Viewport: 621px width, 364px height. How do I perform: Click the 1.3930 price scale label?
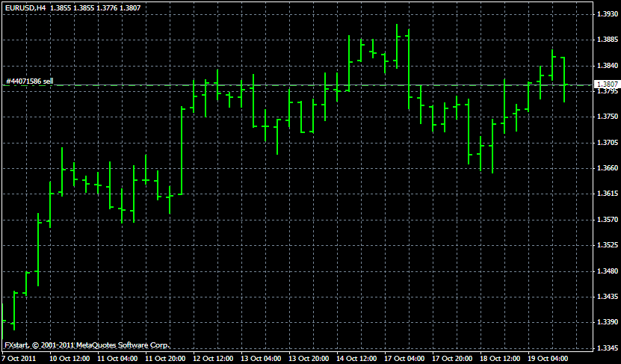[x=608, y=14]
